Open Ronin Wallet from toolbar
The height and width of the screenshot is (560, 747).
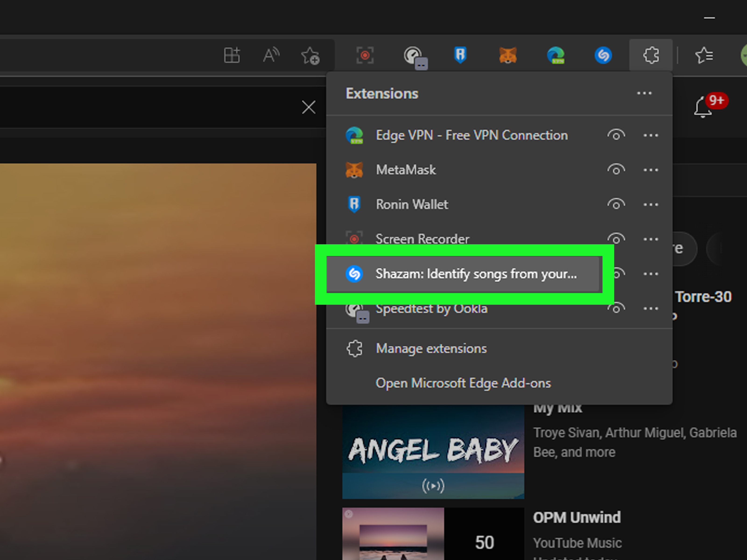pyautogui.click(x=460, y=55)
